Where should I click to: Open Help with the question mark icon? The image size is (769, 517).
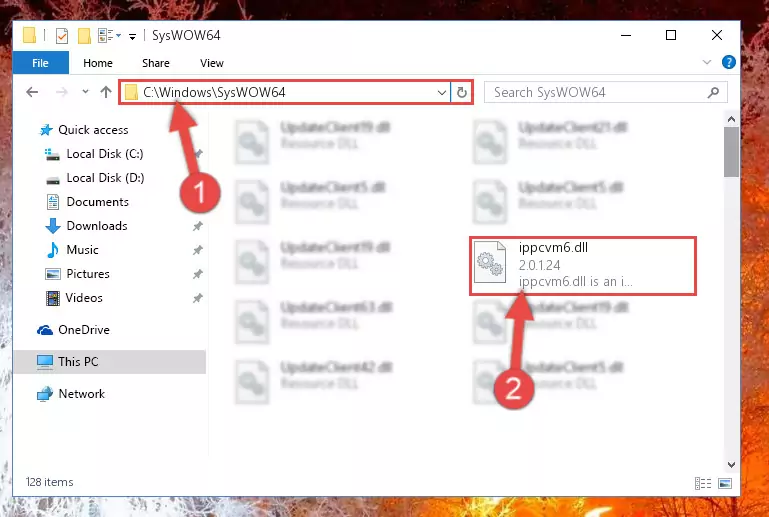[x=728, y=62]
